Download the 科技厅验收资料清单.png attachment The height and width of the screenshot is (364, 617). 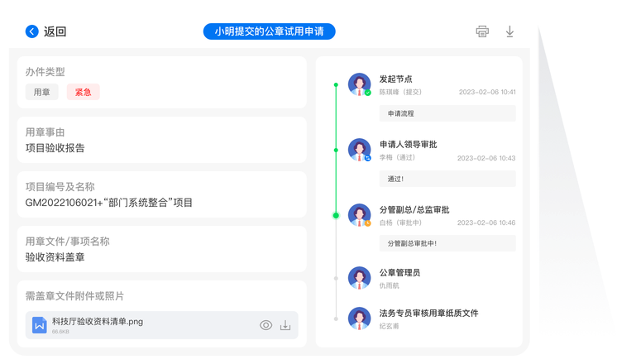(285, 325)
